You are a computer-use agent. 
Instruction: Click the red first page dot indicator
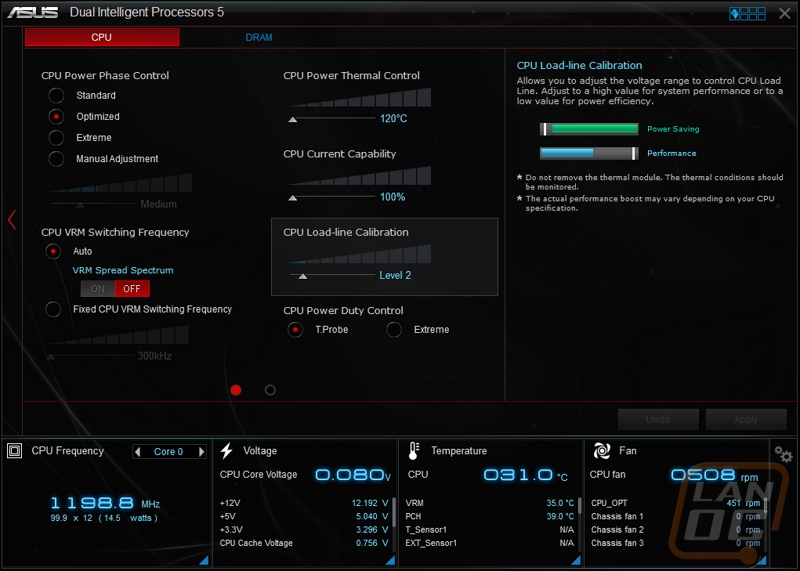coord(236,390)
